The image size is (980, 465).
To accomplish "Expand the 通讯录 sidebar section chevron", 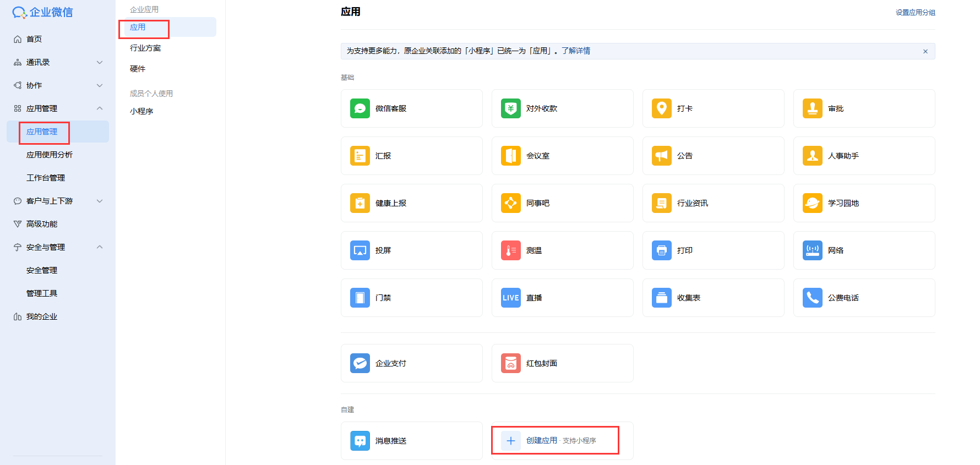I will [100, 62].
